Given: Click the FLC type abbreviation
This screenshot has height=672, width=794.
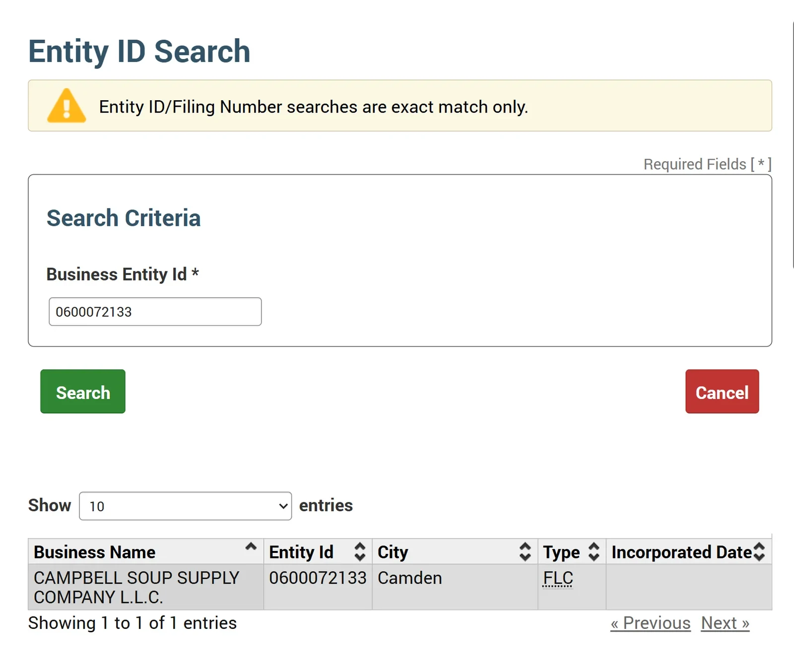Looking at the screenshot, I should click(558, 578).
